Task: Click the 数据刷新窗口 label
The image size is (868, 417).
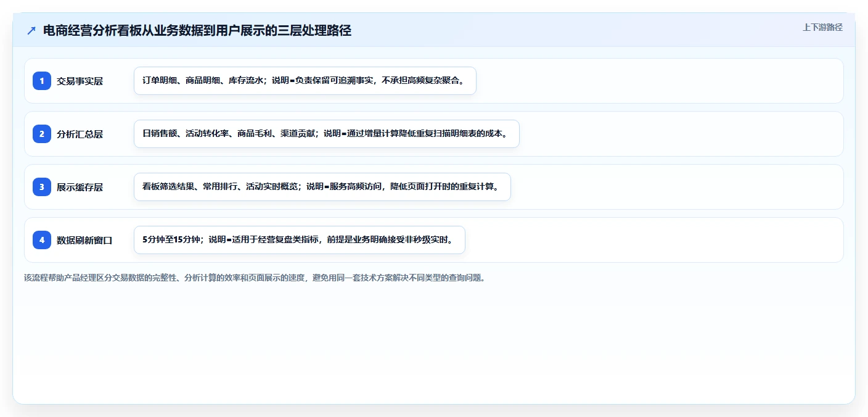Action: coord(84,240)
